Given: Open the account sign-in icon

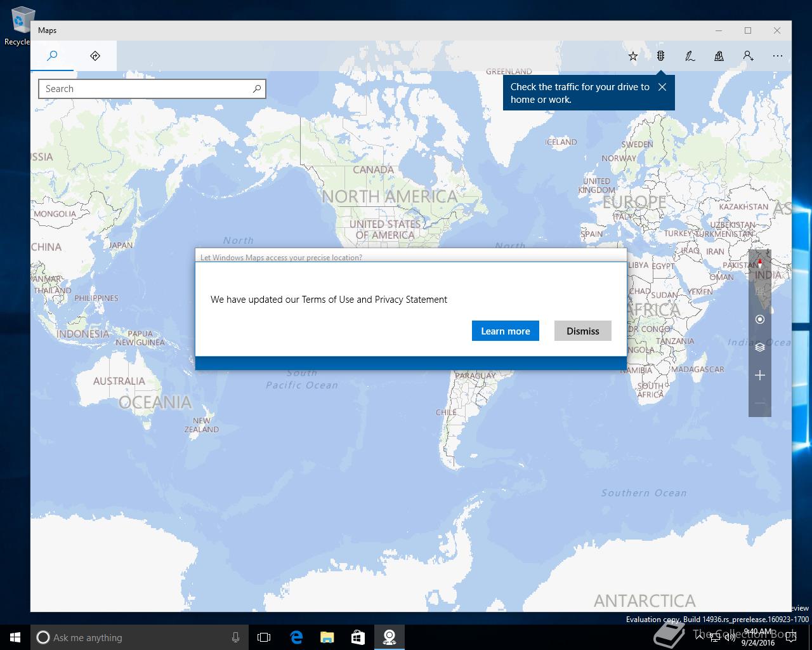Looking at the screenshot, I should [748, 56].
